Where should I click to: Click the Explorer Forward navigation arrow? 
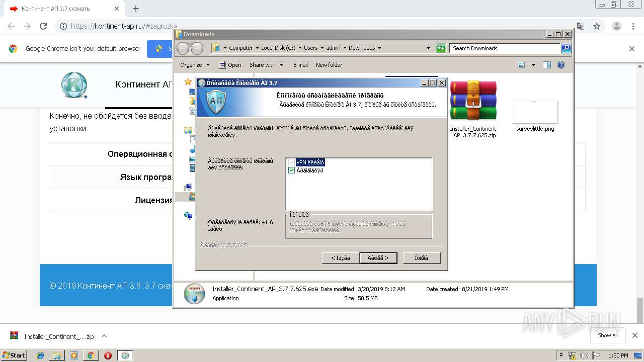coord(197,48)
